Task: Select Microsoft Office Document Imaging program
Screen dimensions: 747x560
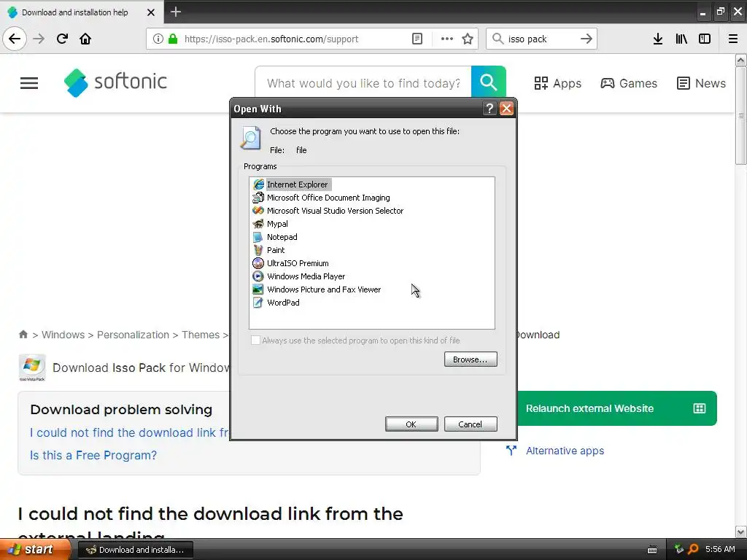Action: tap(322, 198)
